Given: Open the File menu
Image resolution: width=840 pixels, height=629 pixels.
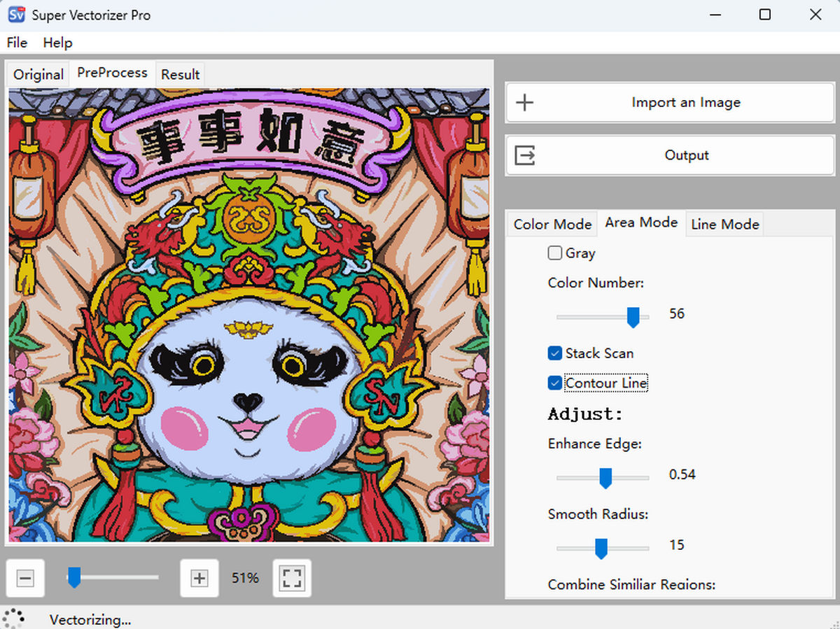Looking at the screenshot, I should point(16,43).
